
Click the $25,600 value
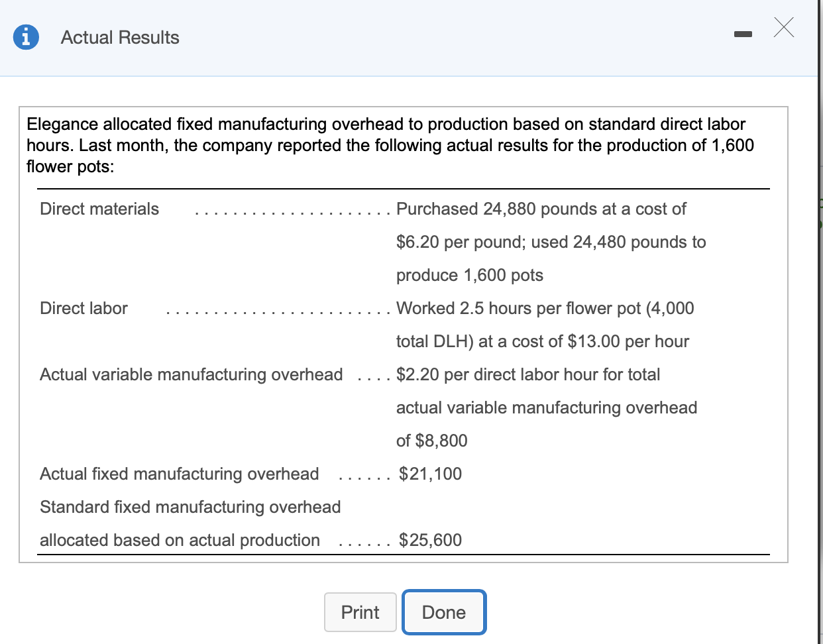pyautogui.click(x=431, y=540)
